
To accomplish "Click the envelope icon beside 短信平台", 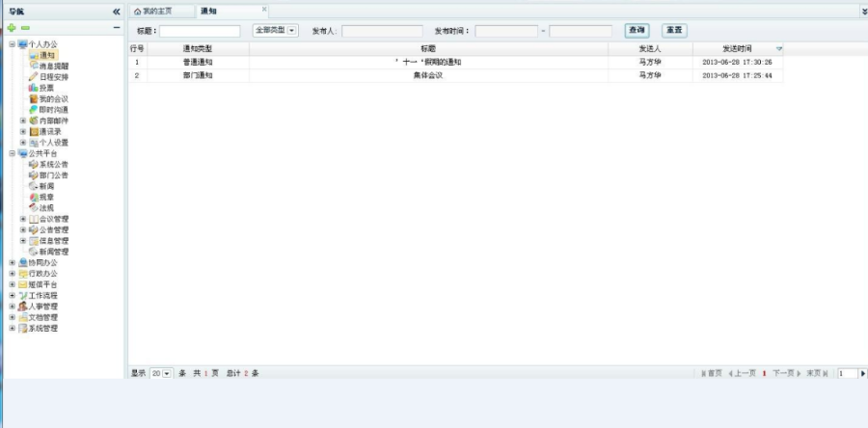I will pyautogui.click(x=23, y=284).
